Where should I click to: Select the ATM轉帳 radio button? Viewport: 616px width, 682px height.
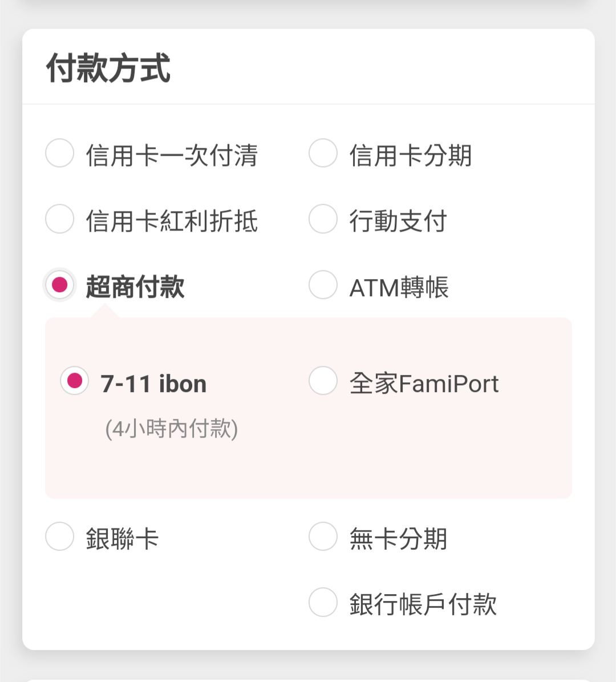[323, 284]
